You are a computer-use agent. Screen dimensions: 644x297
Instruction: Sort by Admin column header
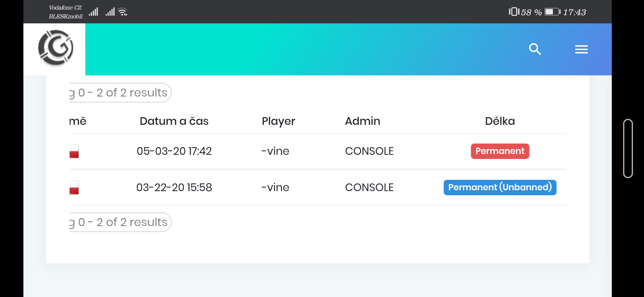[x=362, y=121]
